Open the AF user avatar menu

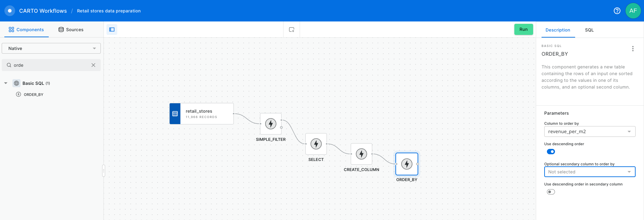coord(633,11)
